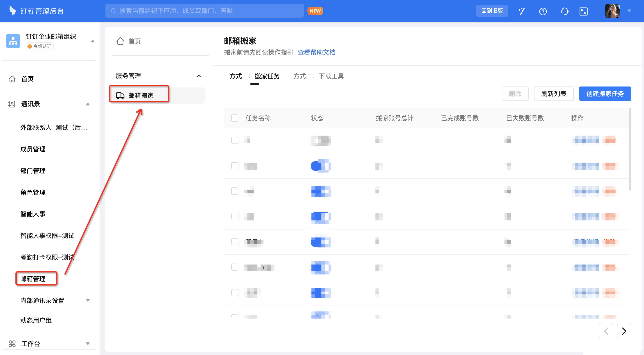The width and height of the screenshot is (644, 355).
Task: Click the NEW badge beside the search box
Action: pos(315,11)
